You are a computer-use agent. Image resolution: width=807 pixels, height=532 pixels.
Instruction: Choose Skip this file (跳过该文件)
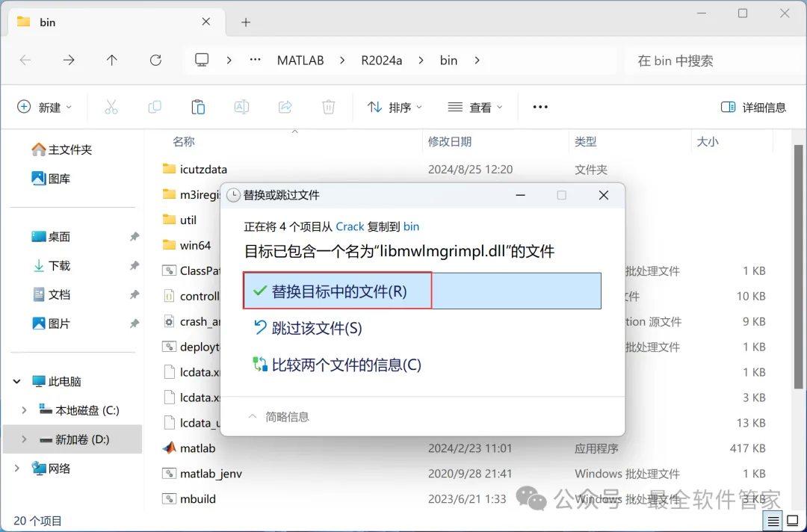307,328
